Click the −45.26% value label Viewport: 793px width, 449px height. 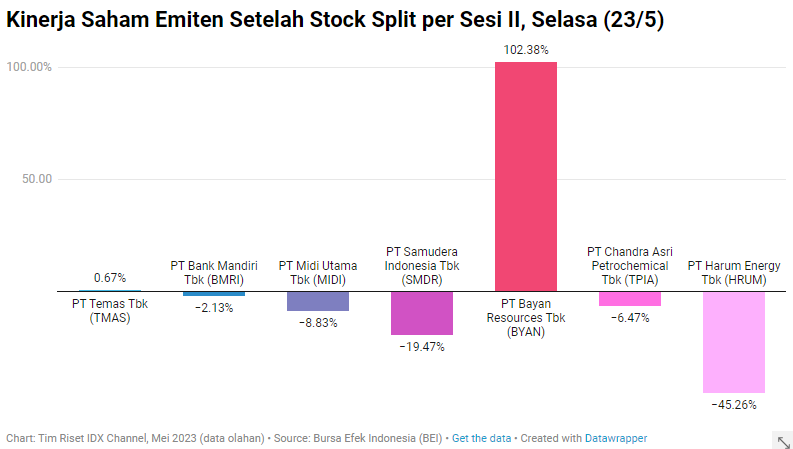[x=733, y=405]
